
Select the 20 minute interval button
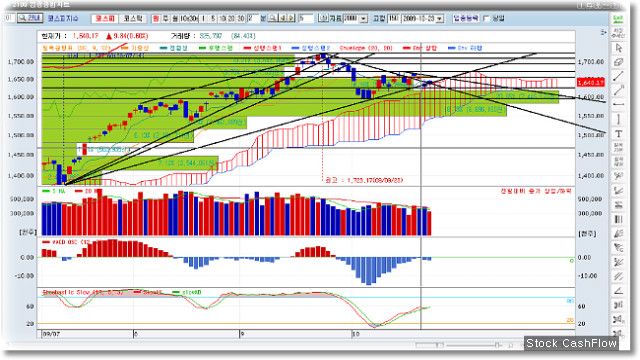[232, 18]
